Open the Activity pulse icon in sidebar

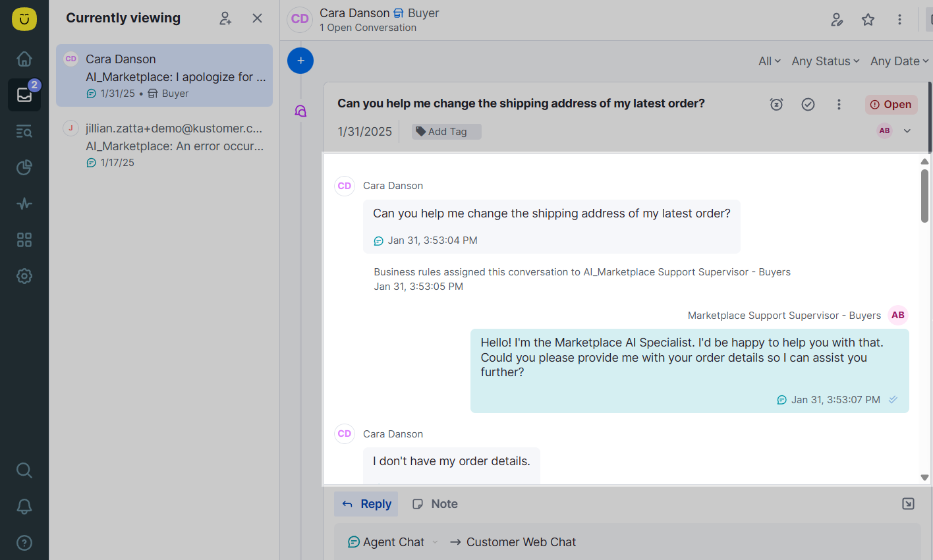click(x=24, y=204)
